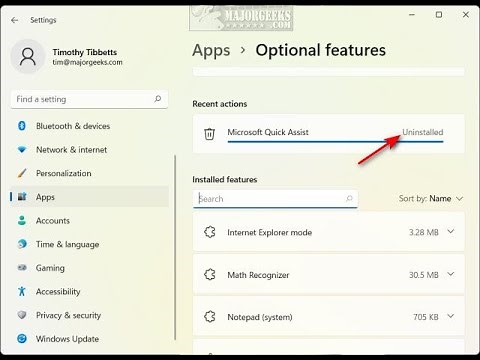Select the Notepad (system) row label

pyautogui.click(x=260, y=317)
